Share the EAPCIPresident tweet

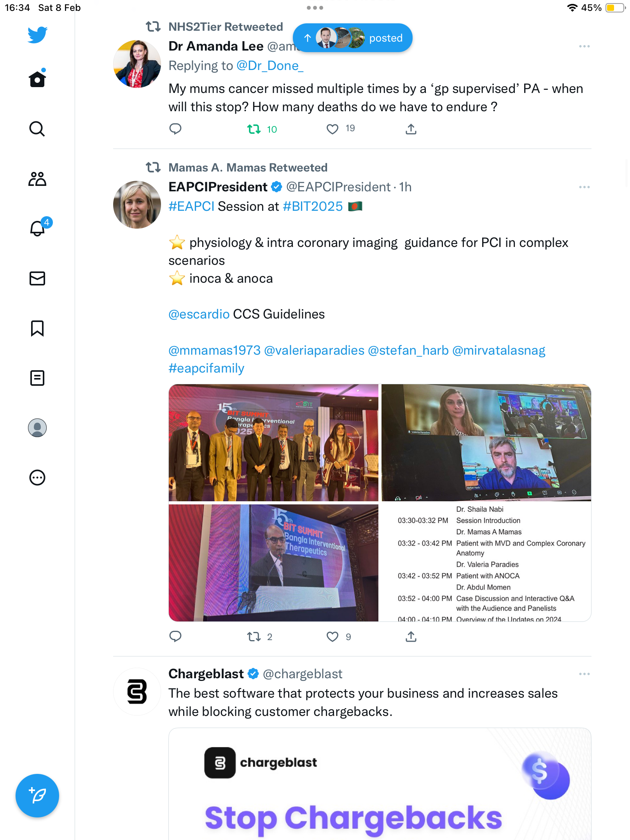(x=411, y=637)
